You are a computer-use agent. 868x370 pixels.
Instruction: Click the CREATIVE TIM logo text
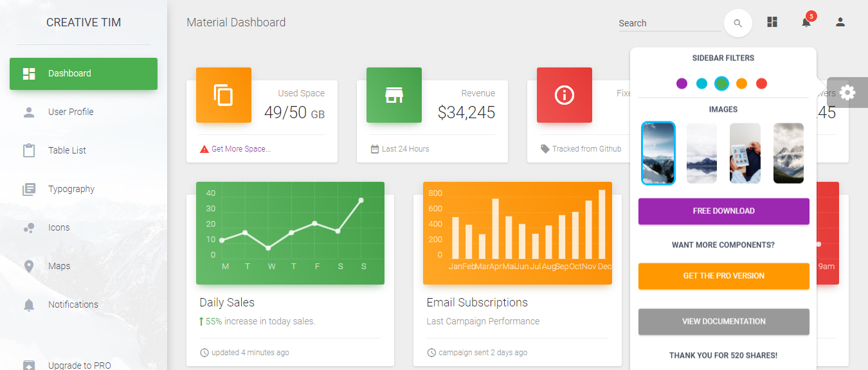[x=84, y=22]
